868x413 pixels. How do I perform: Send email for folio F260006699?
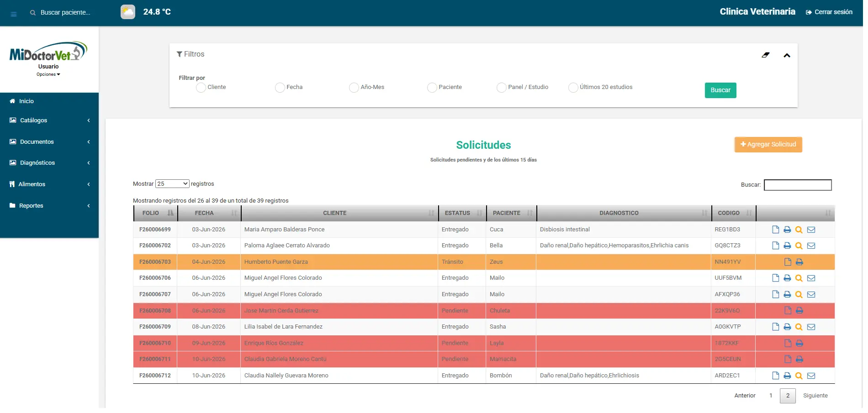point(811,230)
